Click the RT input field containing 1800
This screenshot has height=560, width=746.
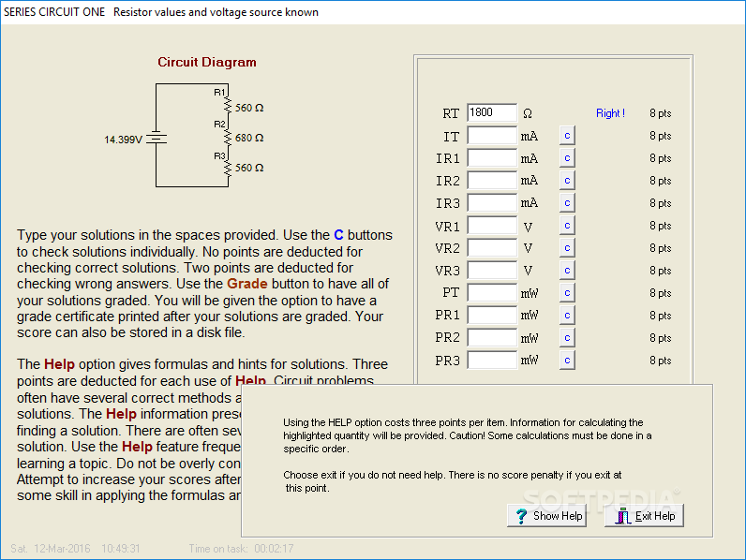coord(492,112)
